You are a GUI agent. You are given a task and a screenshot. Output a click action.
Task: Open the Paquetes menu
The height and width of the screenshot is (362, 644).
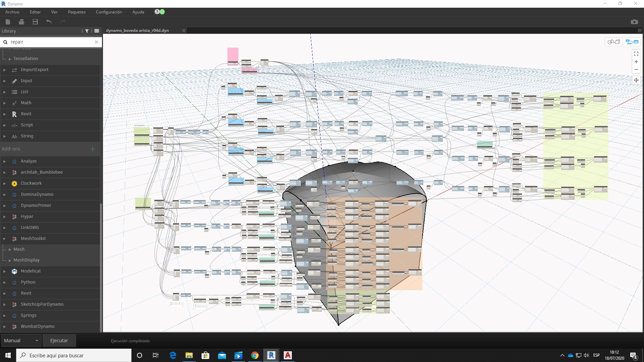pos(76,12)
